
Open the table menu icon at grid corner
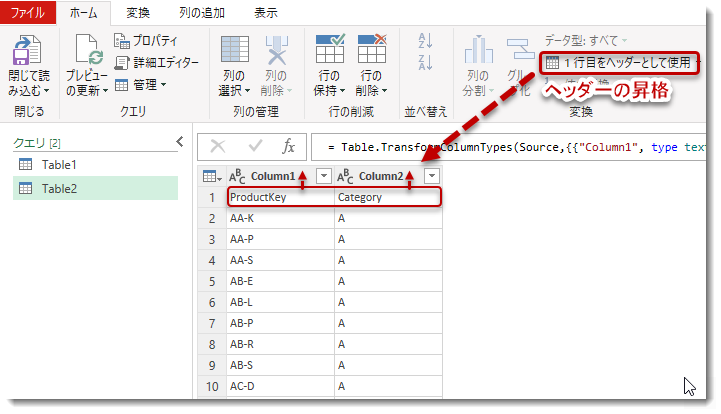coord(212,176)
